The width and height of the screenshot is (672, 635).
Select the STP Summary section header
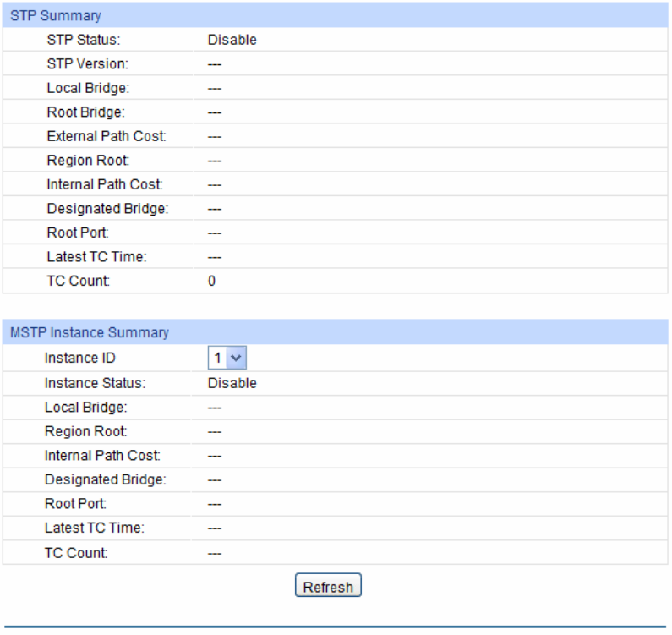point(55,15)
